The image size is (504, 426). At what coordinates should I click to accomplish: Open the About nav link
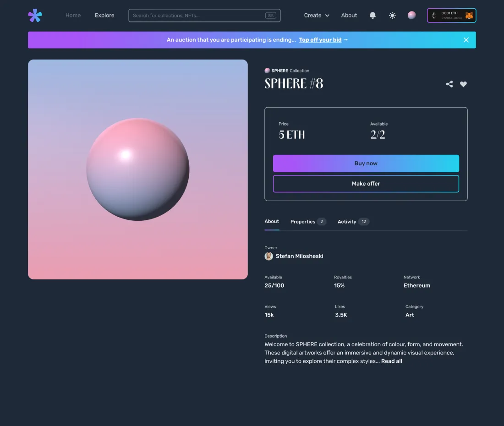(349, 16)
